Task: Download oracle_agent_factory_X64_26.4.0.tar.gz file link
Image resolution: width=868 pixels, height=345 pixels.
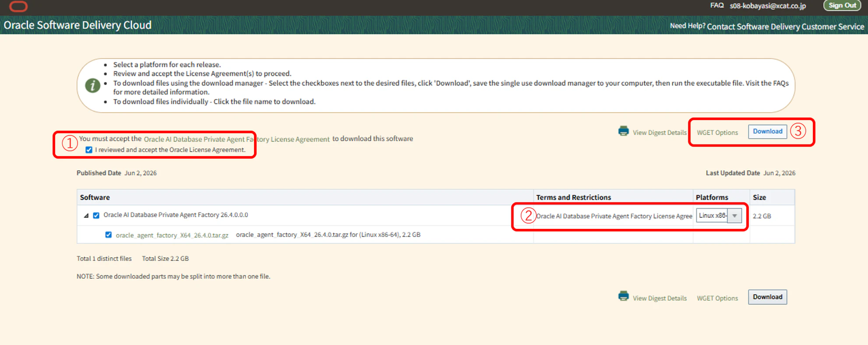Action: tap(172, 235)
